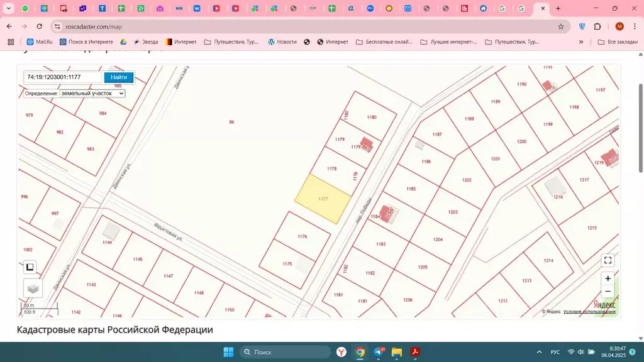The image size is (644, 362).
Task: View site information icon in address bar
Action: pos(57,26)
